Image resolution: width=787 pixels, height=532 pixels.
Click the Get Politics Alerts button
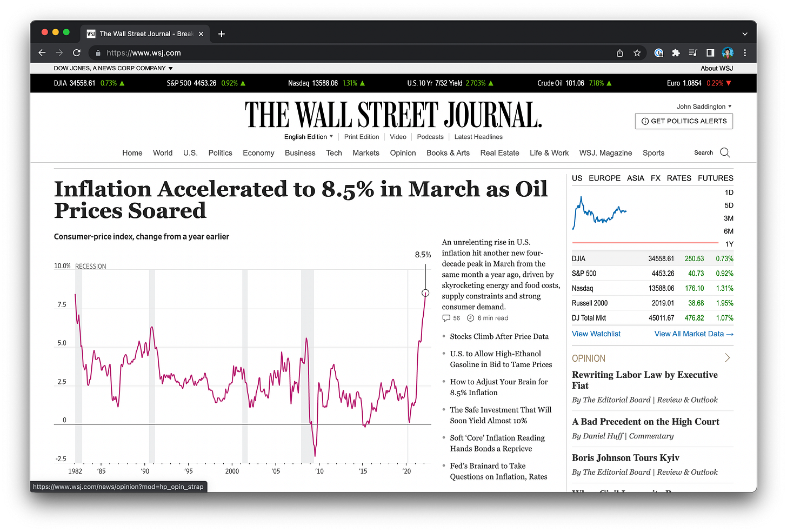(x=684, y=121)
